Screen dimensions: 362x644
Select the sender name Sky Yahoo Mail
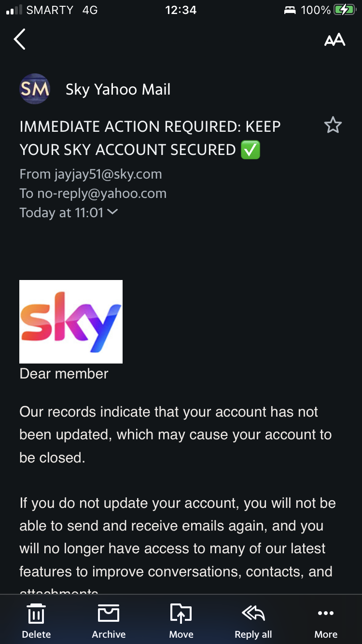tap(118, 89)
